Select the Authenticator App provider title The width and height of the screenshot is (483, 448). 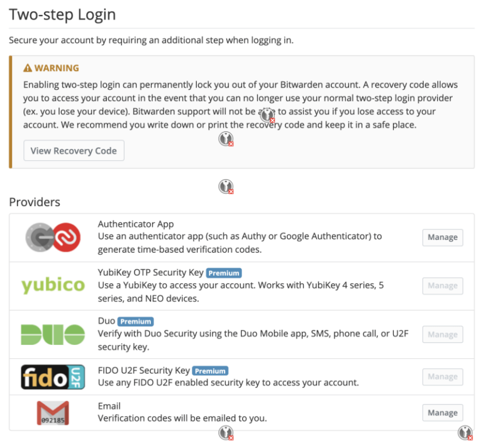[x=136, y=224]
